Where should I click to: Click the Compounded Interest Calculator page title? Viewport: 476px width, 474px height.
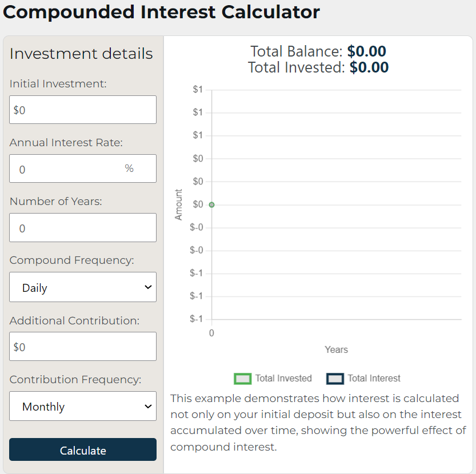point(160,12)
